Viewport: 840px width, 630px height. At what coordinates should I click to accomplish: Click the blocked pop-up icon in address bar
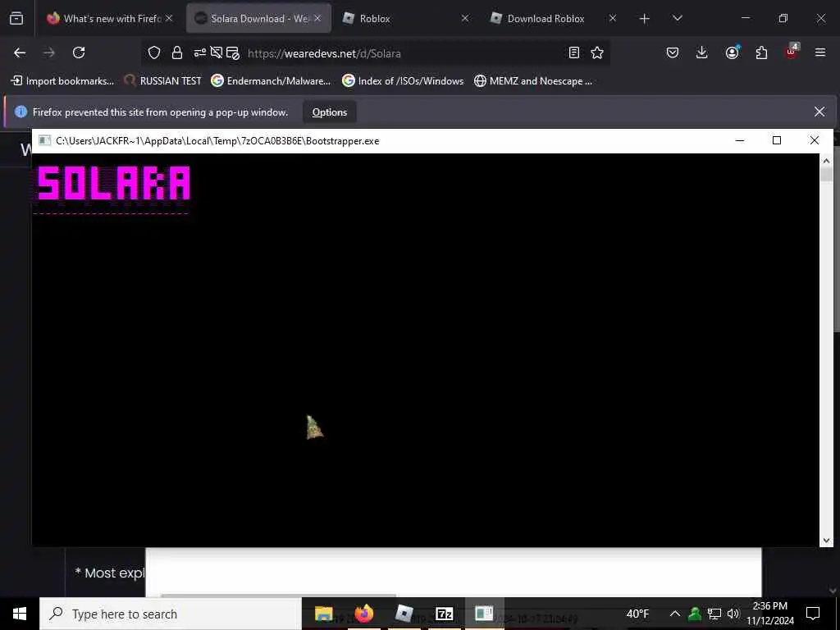232,52
